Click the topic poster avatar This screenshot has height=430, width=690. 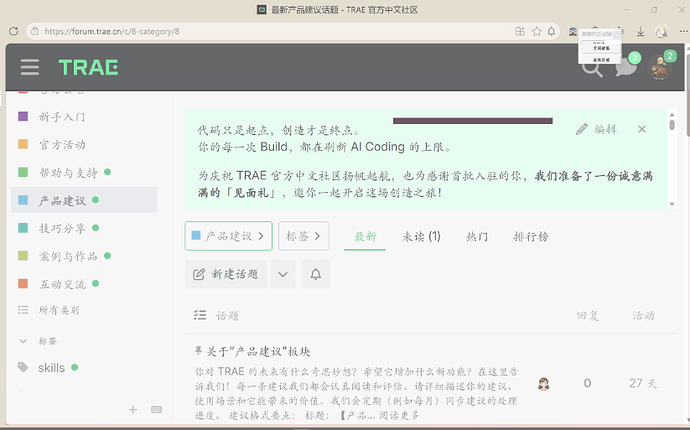[544, 384]
